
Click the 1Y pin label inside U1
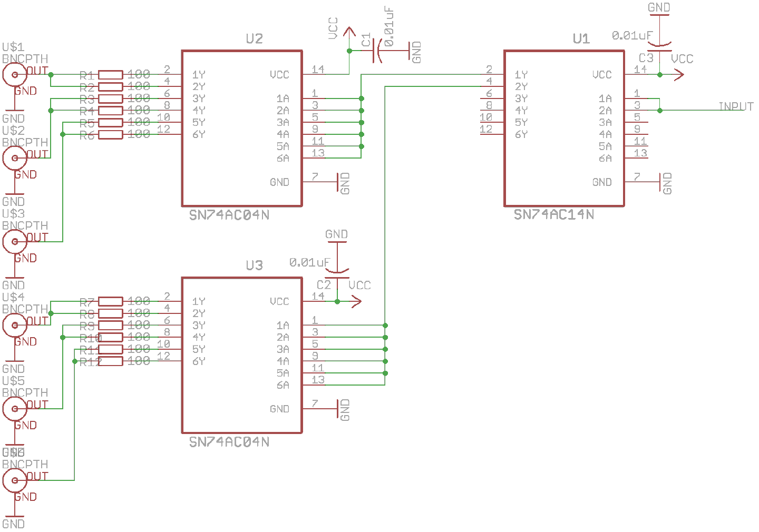(521, 75)
